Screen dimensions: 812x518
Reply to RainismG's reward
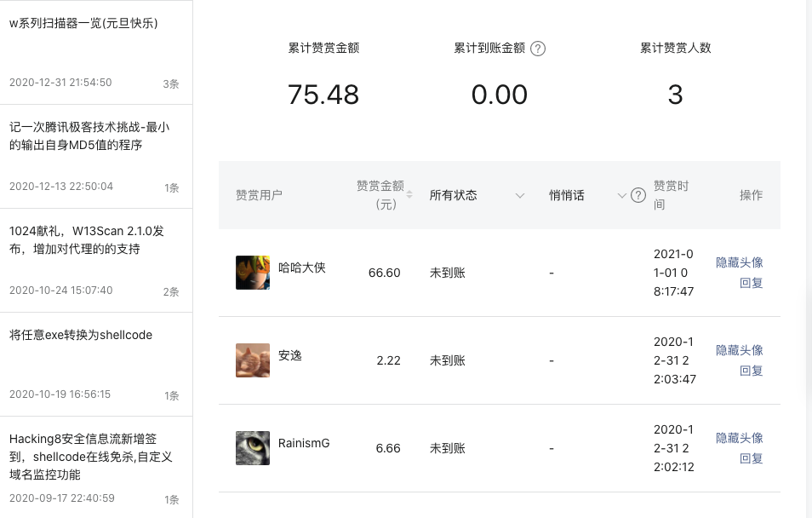click(751, 458)
